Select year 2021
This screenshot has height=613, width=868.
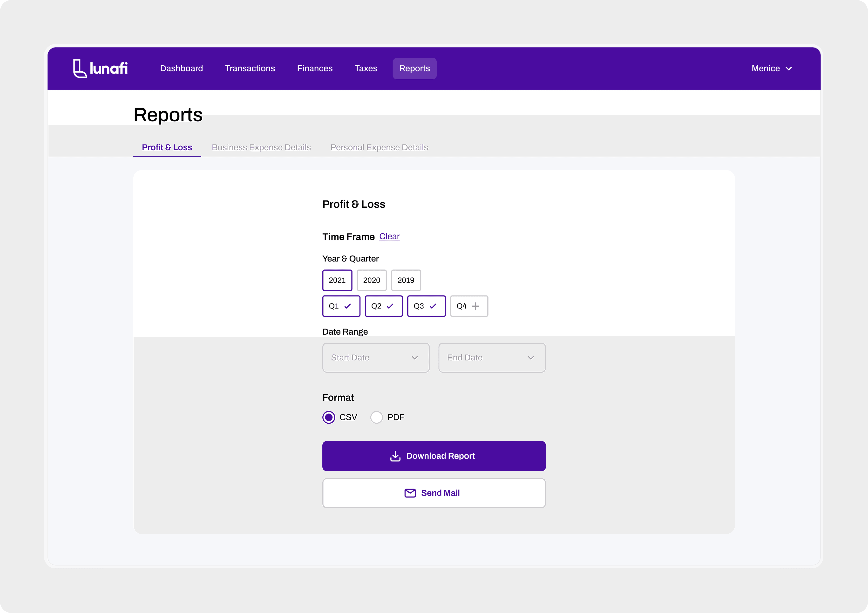[x=337, y=280]
